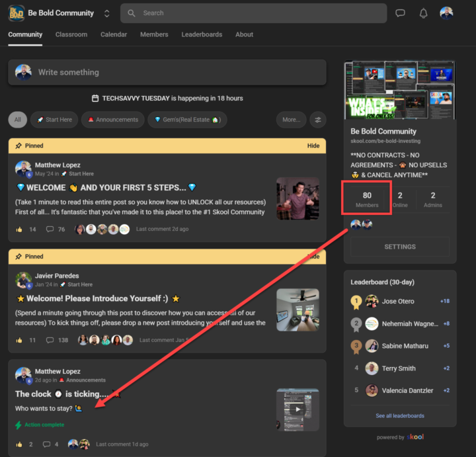This screenshot has height=457, width=476.
Task: Open Nehemiah Wagne... leaderboard profile
Action: point(410,323)
